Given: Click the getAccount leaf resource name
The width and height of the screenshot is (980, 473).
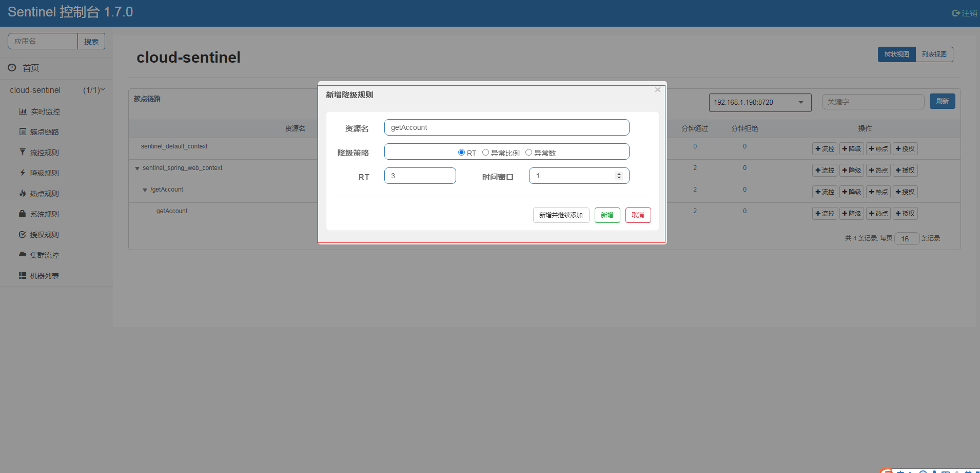Looking at the screenshot, I should pyautogui.click(x=172, y=211).
